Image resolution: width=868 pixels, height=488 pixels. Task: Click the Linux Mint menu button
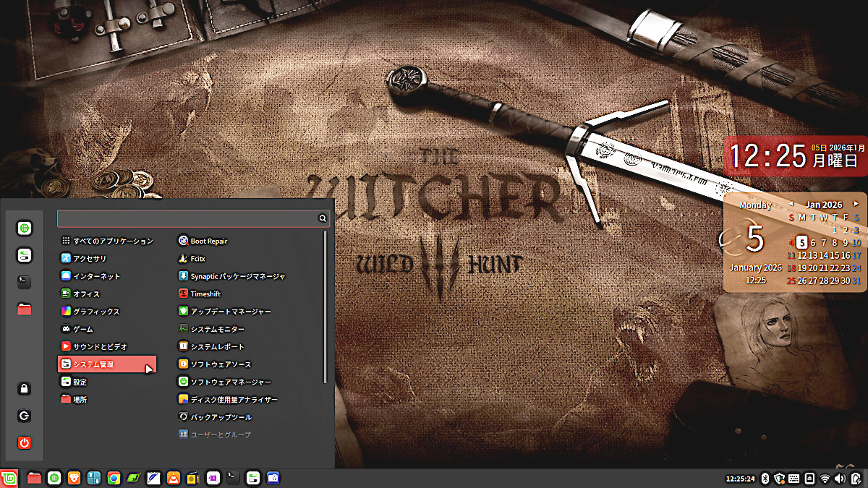tap(9, 478)
